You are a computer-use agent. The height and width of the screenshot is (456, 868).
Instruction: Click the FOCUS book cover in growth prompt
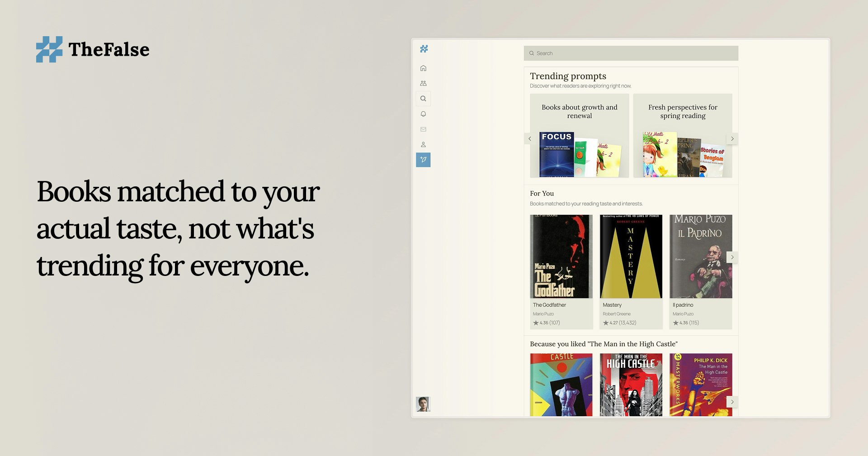tap(557, 155)
